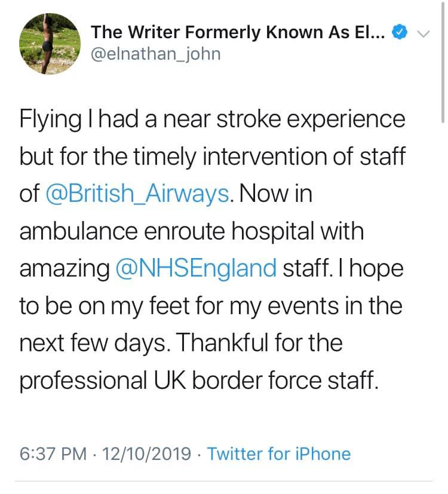Click the 'Twitter for iPhone' source link
448x494 pixels.
click(279, 453)
